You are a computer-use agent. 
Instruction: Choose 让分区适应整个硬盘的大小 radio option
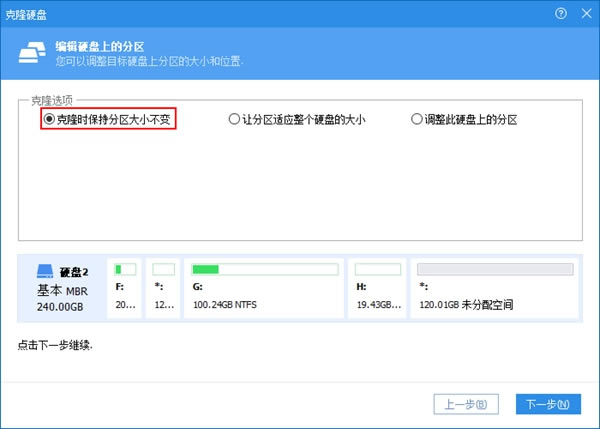[297, 119]
